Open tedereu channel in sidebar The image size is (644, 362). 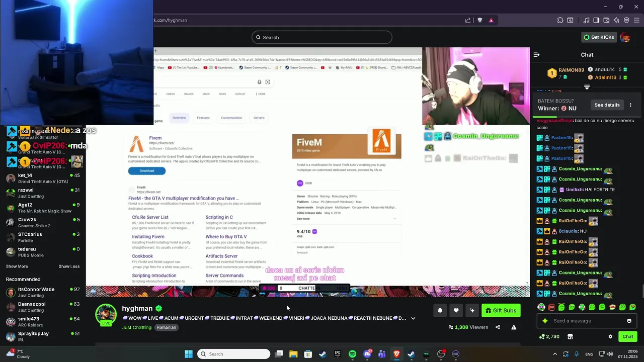[43, 252]
